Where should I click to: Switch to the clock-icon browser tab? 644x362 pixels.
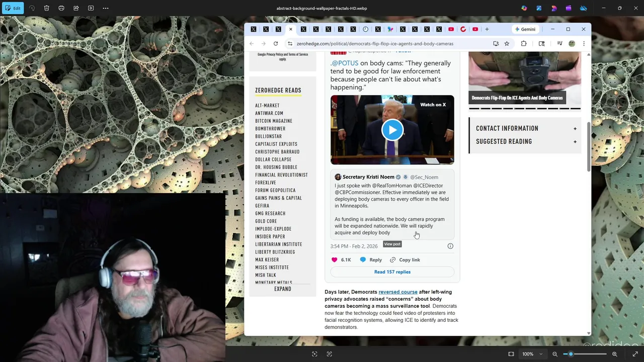366,29
